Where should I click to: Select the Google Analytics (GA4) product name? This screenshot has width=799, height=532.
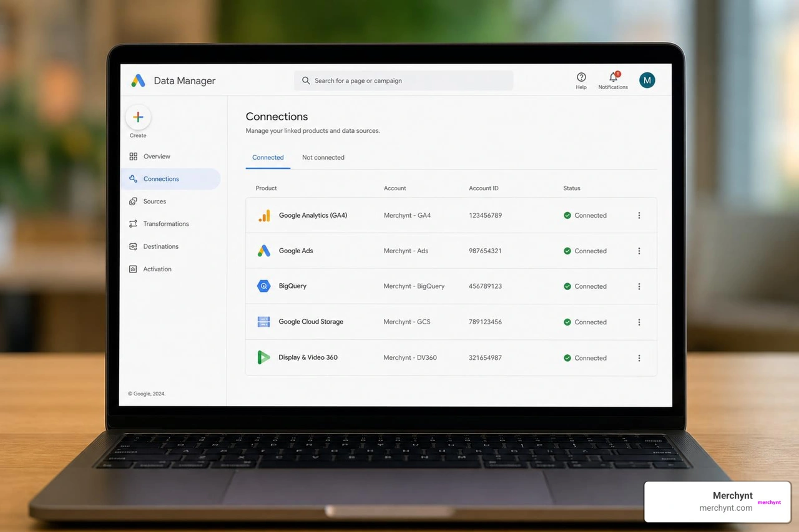pos(313,215)
